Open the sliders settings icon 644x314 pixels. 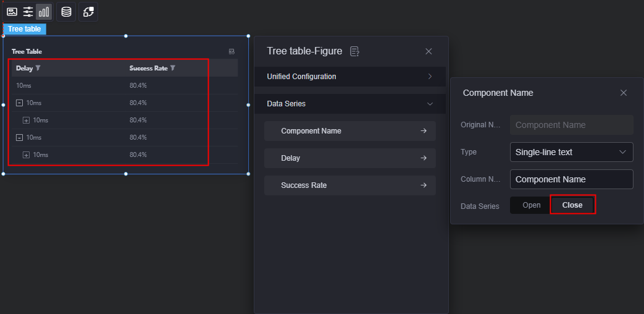[x=28, y=12]
